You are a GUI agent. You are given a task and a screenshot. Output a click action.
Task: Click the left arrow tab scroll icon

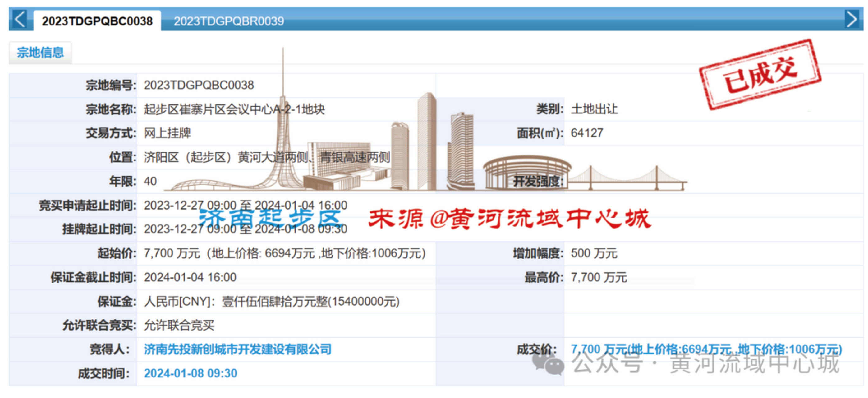20,19
